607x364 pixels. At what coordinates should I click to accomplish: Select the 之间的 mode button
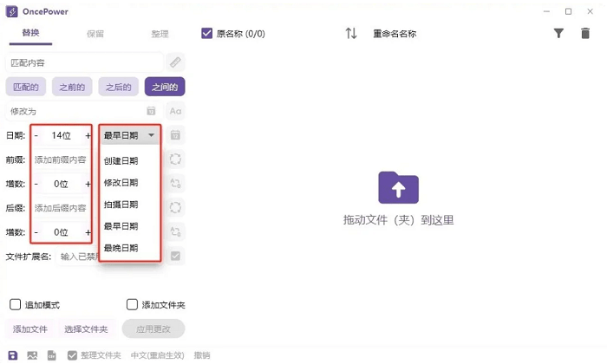pyautogui.click(x=165, y=87)
